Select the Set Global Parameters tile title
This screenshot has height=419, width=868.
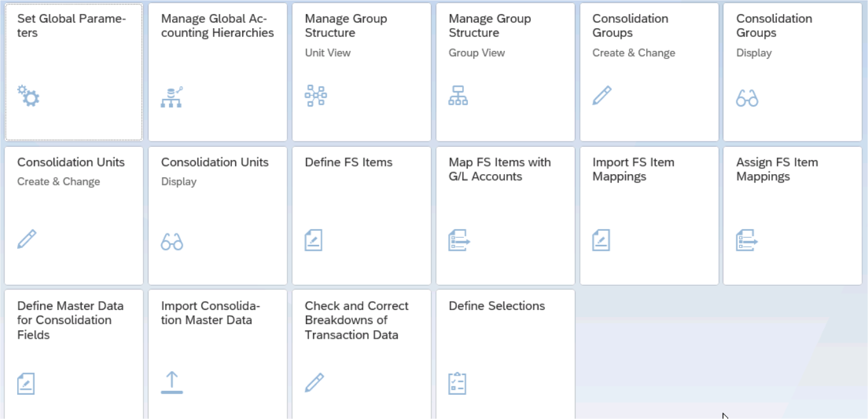pos(71,26)
